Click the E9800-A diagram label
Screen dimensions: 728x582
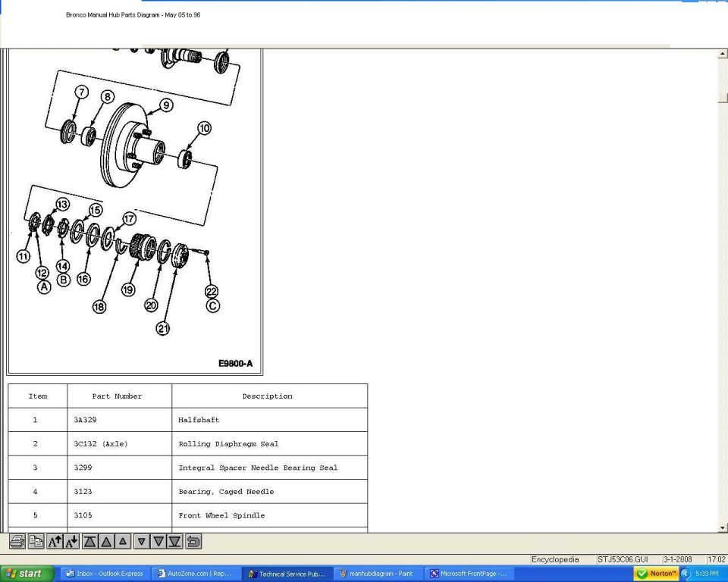coord(235,364)
